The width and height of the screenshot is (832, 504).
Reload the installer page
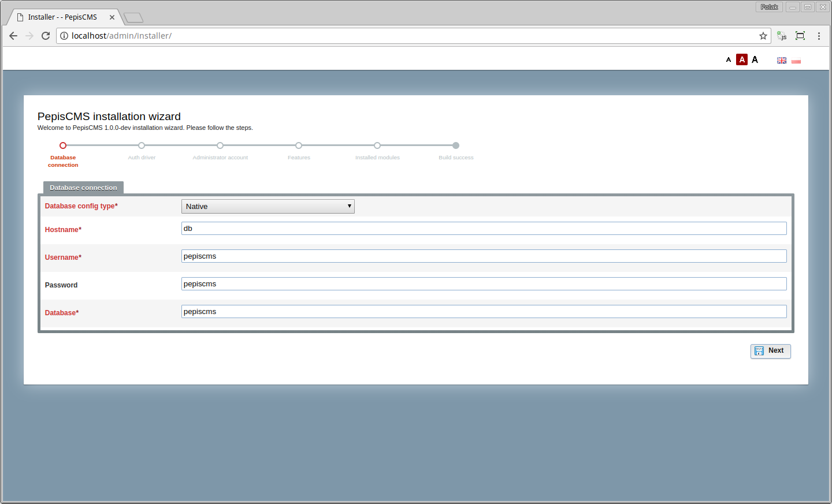[x=46, y=36]
